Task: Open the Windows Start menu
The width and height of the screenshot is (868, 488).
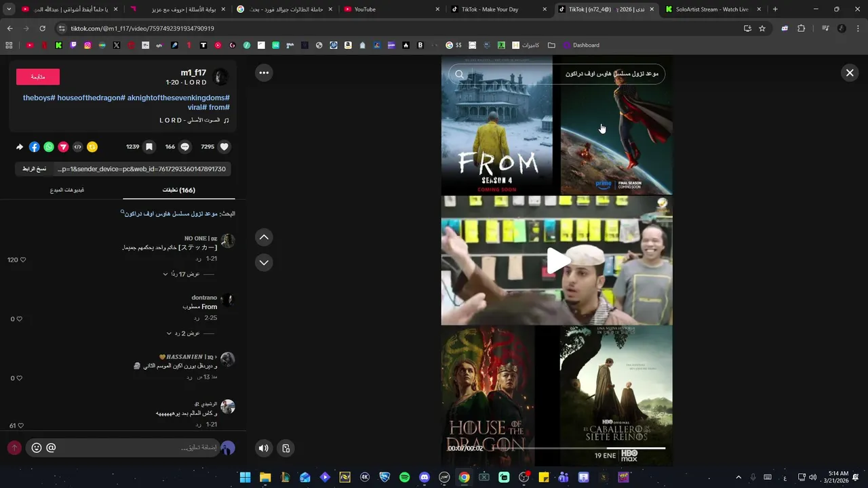Action: [x=245, y=477]
